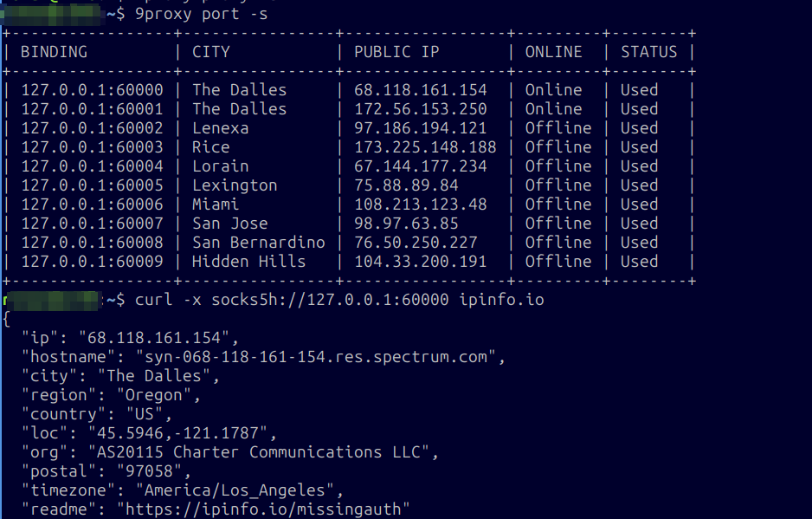Click Offline status for Miami row
This screenshot has height=519, width=812.
[558, 204]
